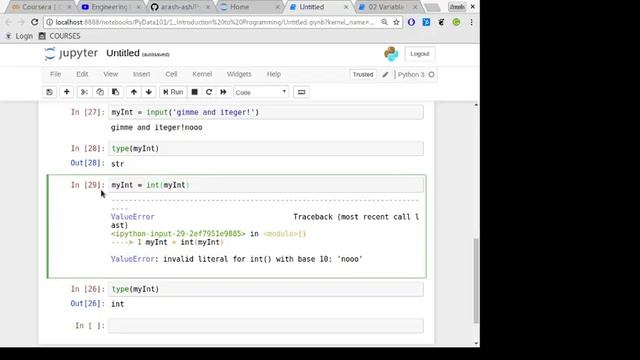Switch to the 02 Variable browser tab
Image resolution: width=640 pixels, height=360 pixels.
tap(387, 7)
